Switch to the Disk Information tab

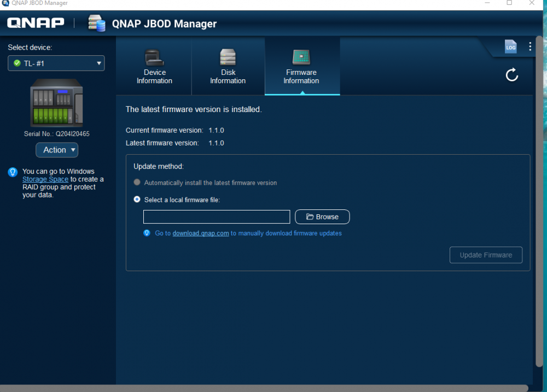(228, 66)
